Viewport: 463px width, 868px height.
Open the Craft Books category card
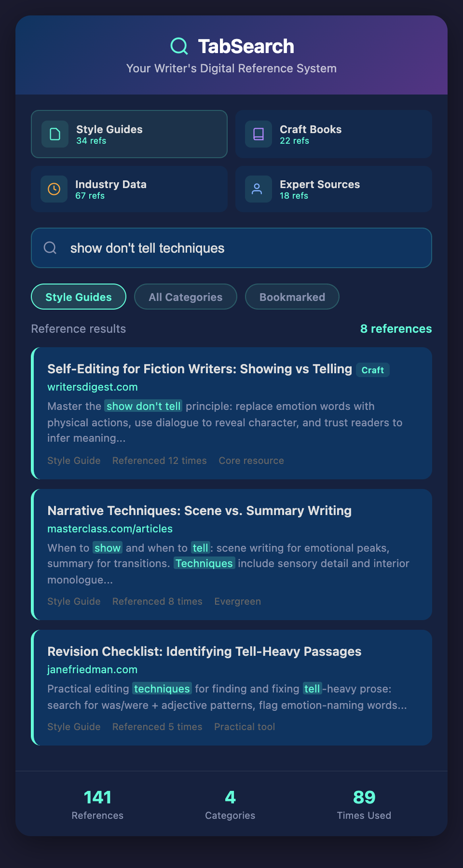(x=333, y=134)
